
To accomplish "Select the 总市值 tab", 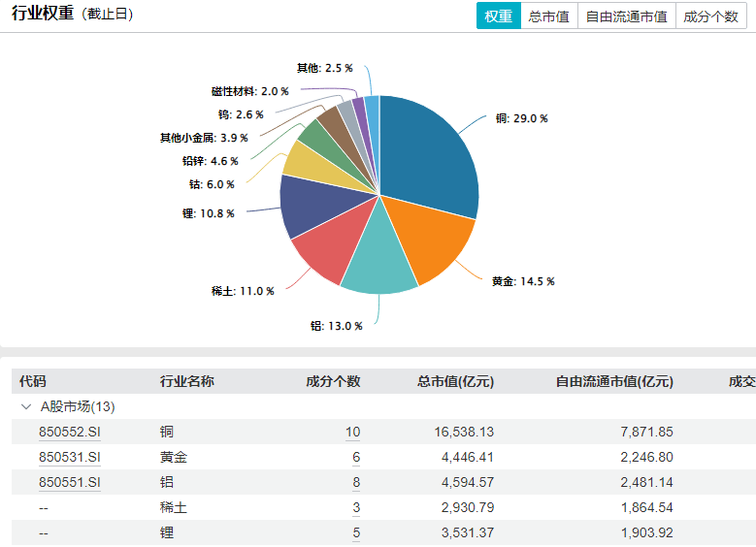I will click(549, 16).
